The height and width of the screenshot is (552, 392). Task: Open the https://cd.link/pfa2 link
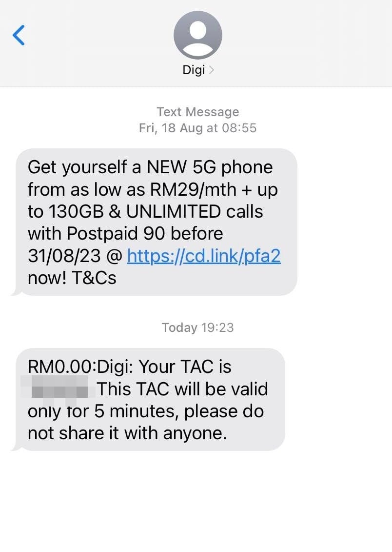(204, 256)
